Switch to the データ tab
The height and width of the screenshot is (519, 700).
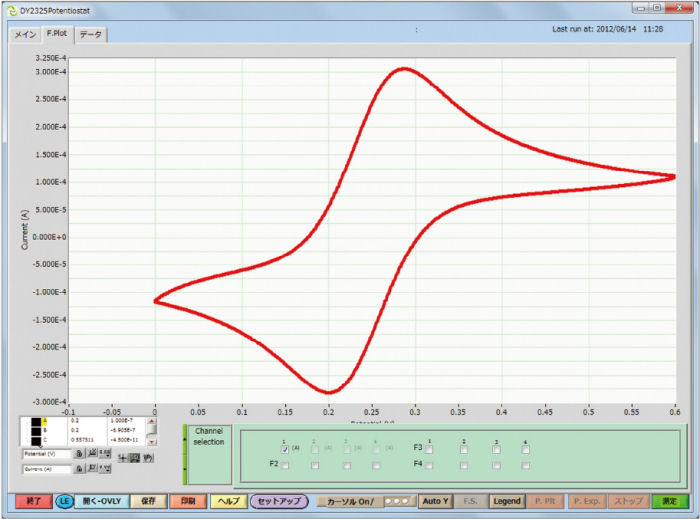(90, 34)
